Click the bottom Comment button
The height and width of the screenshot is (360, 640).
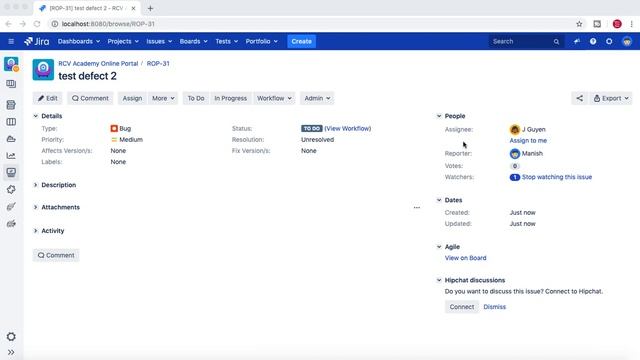pyautogui.click(x=56, y=255)
